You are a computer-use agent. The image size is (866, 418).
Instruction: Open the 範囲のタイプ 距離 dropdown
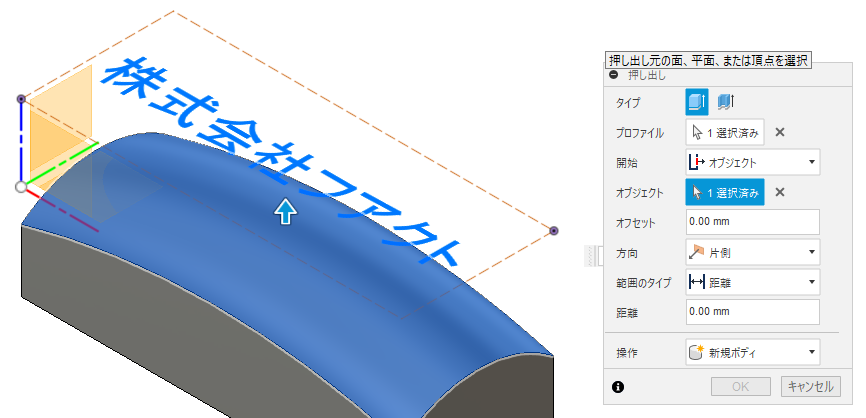coord(753,282)
